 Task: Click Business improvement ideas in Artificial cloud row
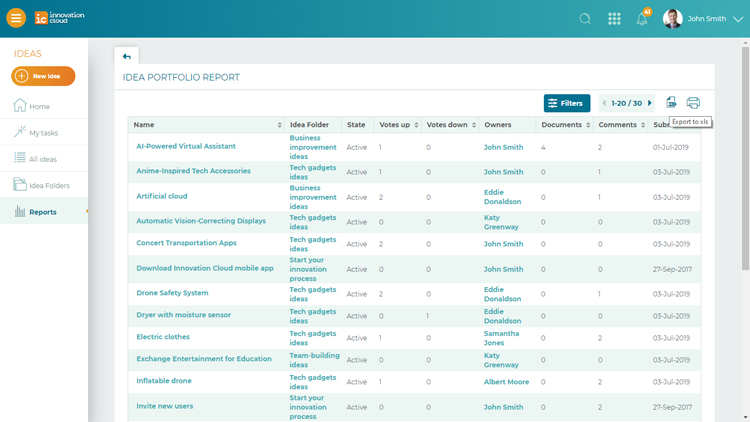(313, 197)
